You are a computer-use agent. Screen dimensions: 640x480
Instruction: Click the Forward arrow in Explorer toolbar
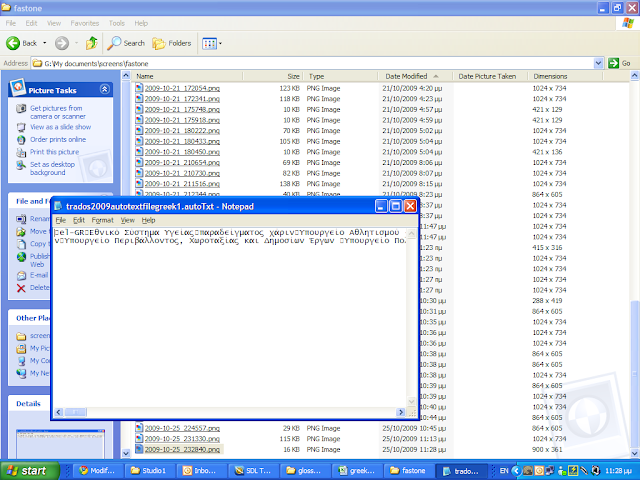pyautogui.click(x=60, y=43)
